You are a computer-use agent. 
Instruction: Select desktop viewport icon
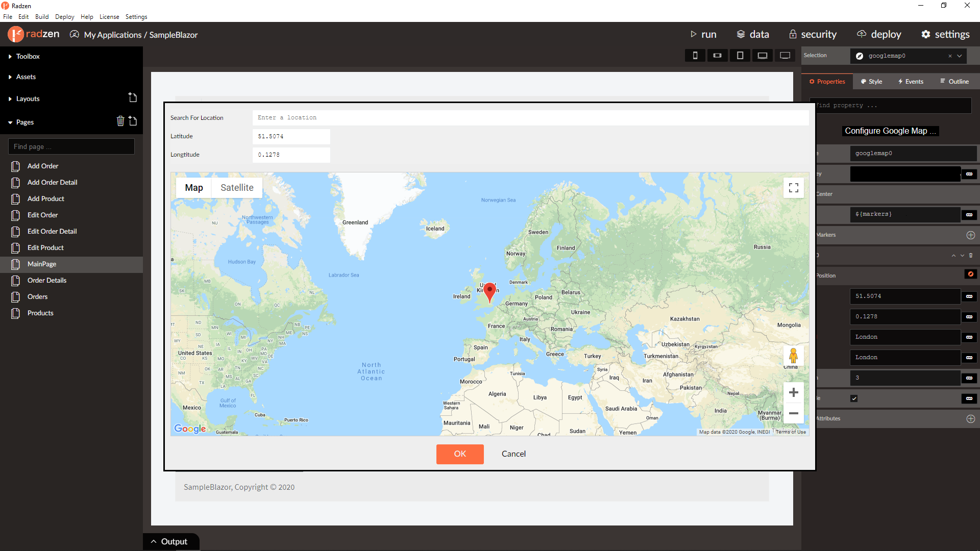click(785, 55)
